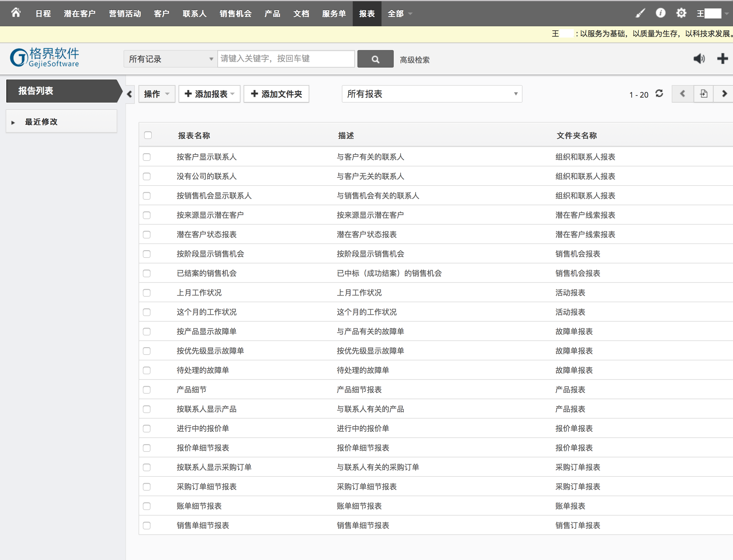The image size is (733, 560).
Task: Open the settings gear icon
Action: [681, 13]
